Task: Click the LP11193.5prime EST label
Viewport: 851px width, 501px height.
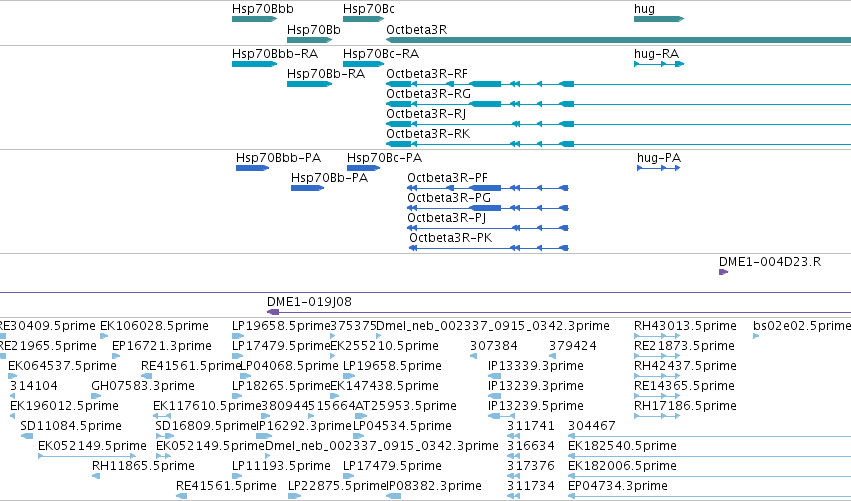Action: 281,466
